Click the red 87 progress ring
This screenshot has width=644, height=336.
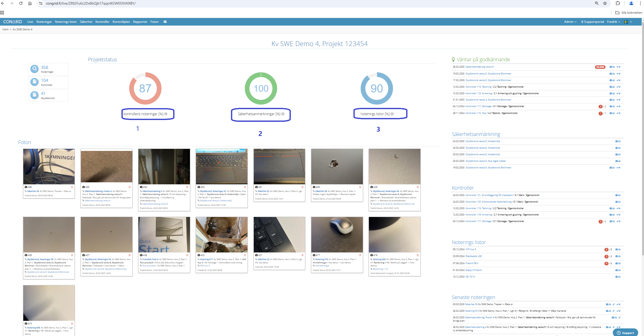(145, 88)
